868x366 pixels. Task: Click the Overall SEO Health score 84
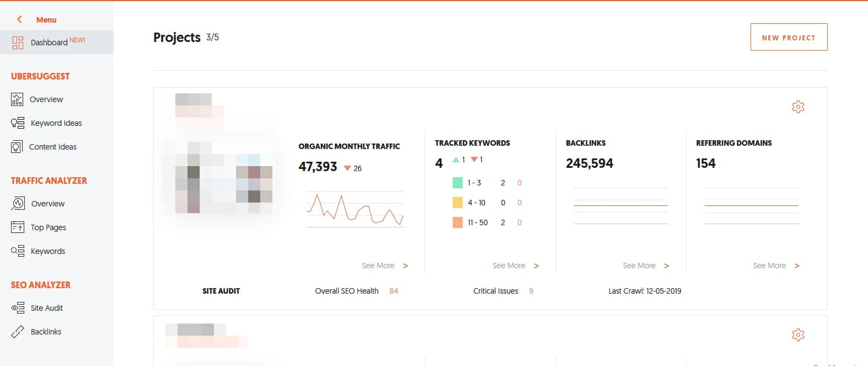tap(394, 291)
